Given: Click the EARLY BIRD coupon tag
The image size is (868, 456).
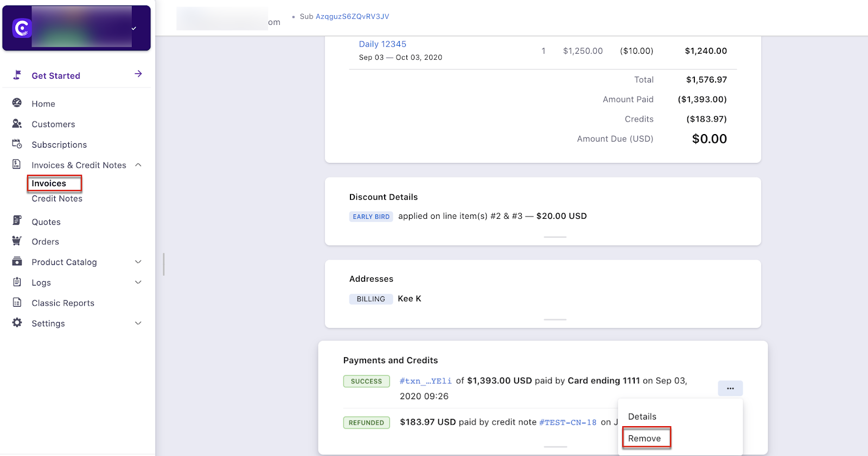Looking at the screenshot, I should (x=371, y=217).
